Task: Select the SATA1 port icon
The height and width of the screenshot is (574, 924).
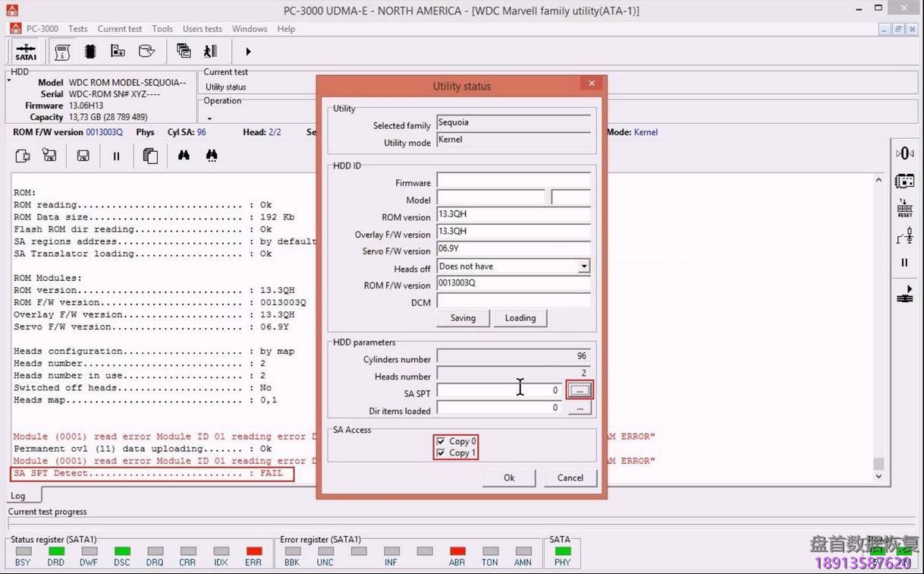Action: [x=25, y=51]
